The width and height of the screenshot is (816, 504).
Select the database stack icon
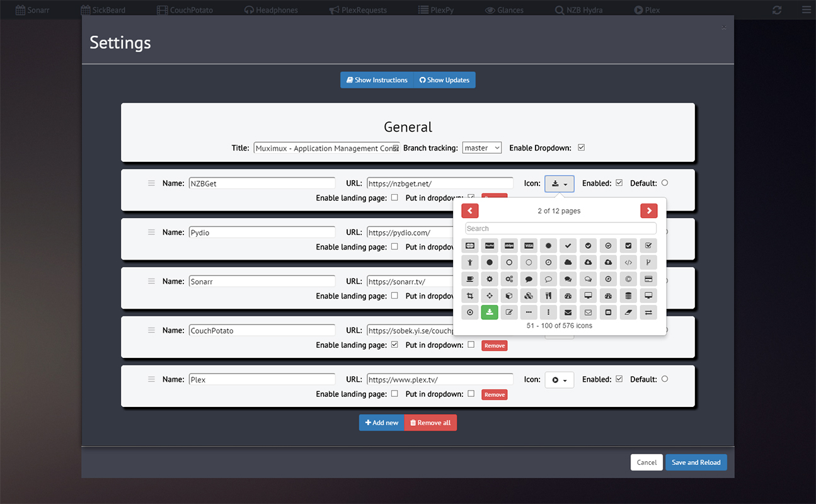tap(628, 295)
